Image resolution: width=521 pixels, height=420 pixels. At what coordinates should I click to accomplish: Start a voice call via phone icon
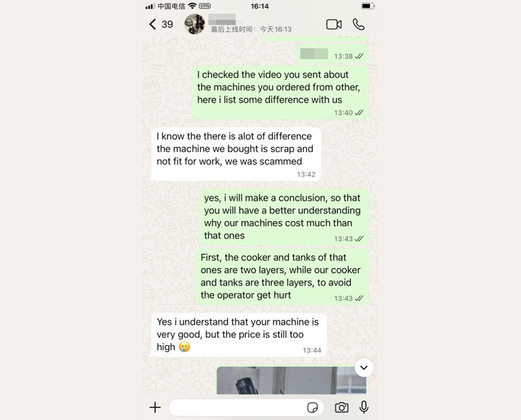coord(359,24)
